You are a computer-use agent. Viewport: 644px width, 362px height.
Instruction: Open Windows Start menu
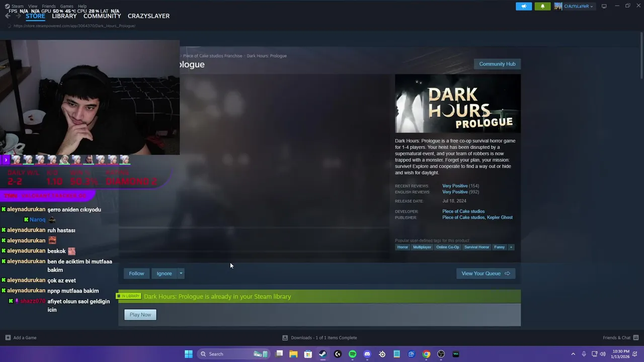point(188,354)
